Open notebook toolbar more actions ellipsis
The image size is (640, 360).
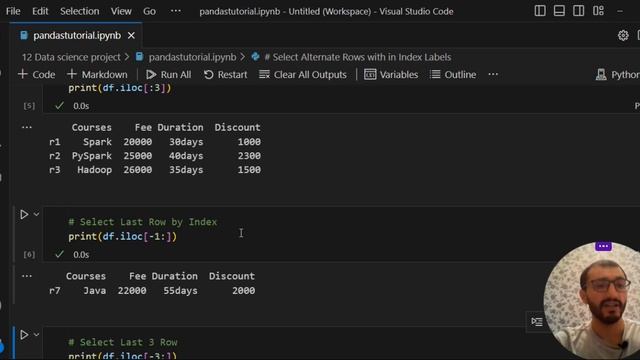click(x=493, y=75)
